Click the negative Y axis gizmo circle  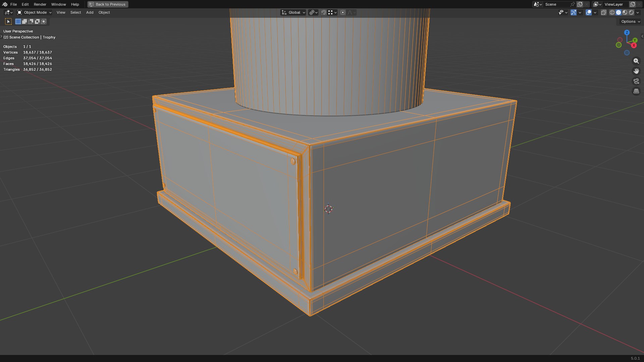click(619, 45)
